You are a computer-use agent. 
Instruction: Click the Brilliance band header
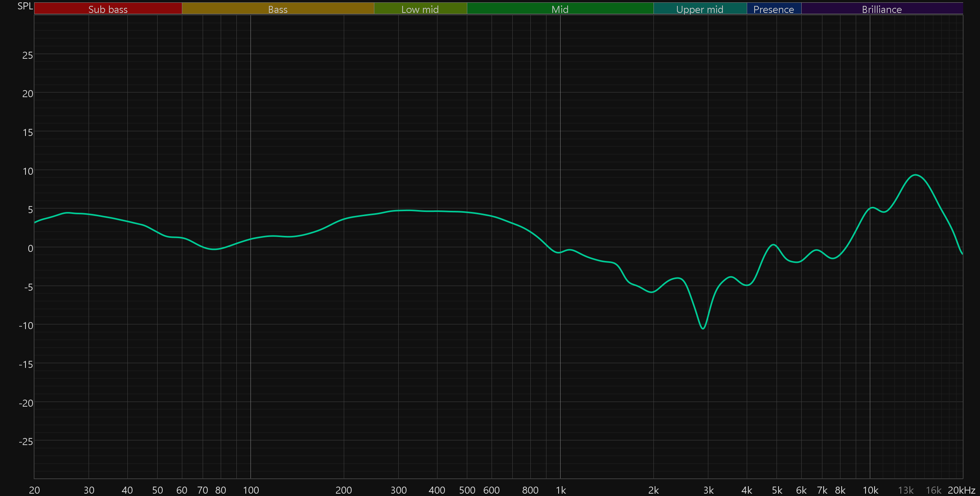[882, 9]
